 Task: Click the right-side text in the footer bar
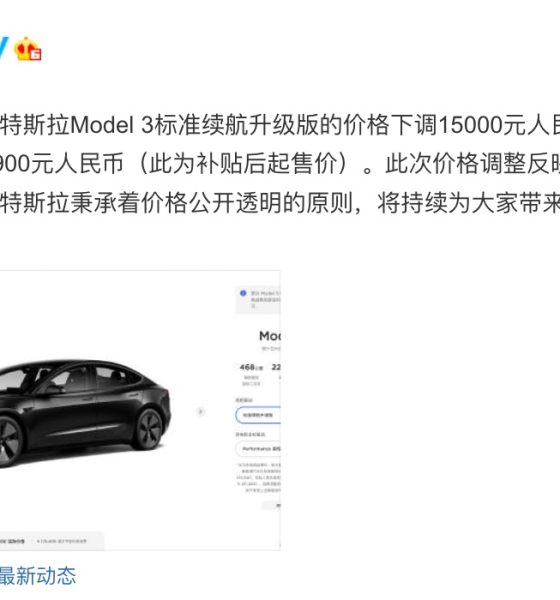[x=62, y=541]
